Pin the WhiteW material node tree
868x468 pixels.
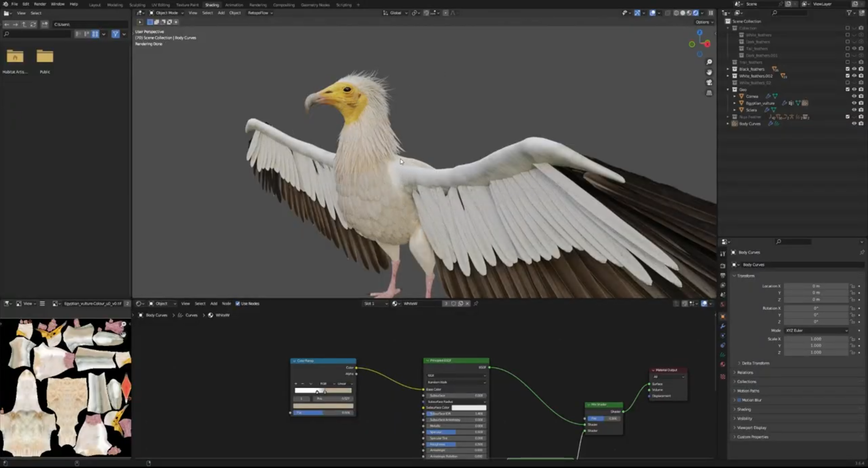click(476, 304)
